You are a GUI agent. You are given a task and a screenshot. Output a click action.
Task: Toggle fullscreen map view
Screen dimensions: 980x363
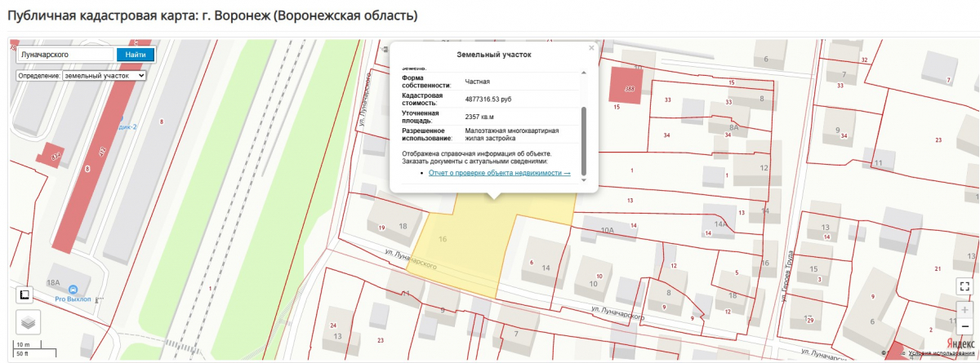[965, 286]
